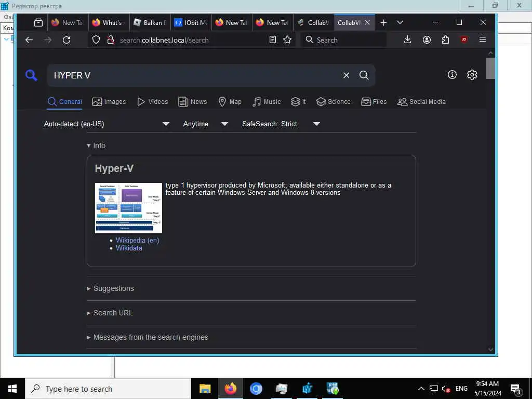Select the IObit tab
Viewport: 532px width, 399px height.
191,23
